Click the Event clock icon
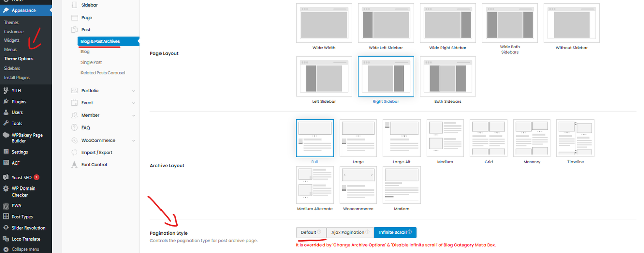The height and width of the screenshot is (253, 644). point(74,103)
